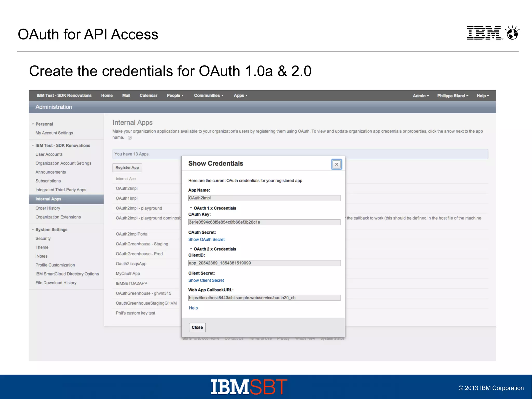The width and height of the screenshot is (532, 399).
Task: Click Show Client Secret link
Action: coord(206,280)
